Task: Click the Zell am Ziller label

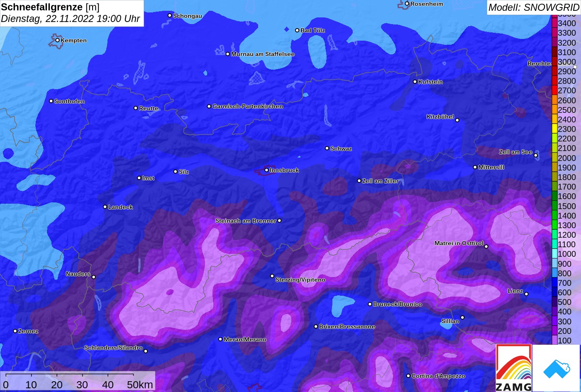Action: point(381,181)
